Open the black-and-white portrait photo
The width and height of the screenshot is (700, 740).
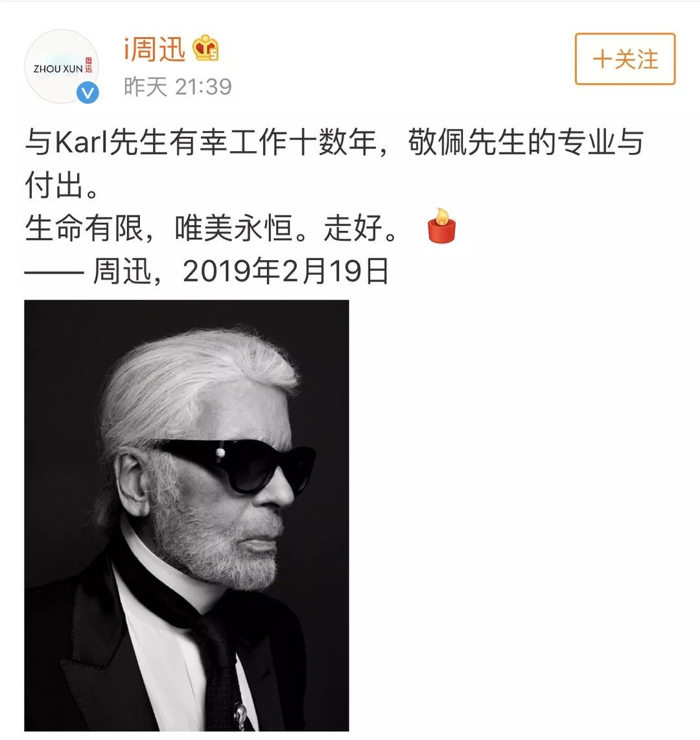[186, 516]
